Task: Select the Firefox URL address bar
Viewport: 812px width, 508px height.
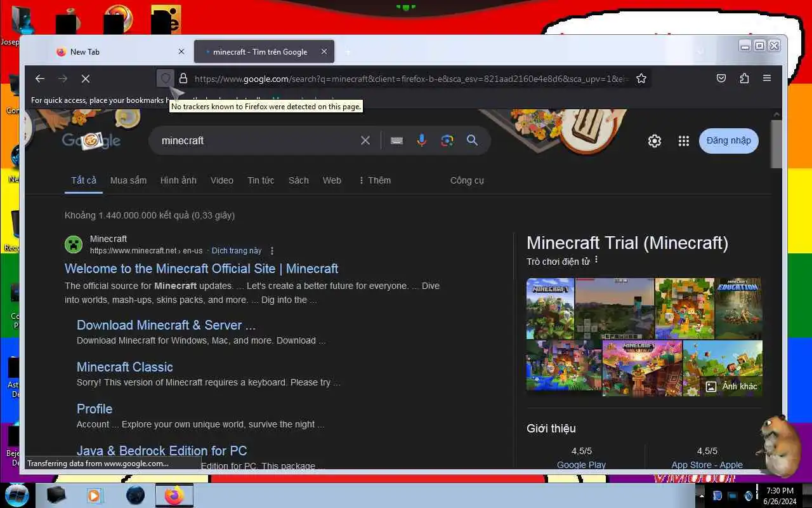Action: coord(410,79)
